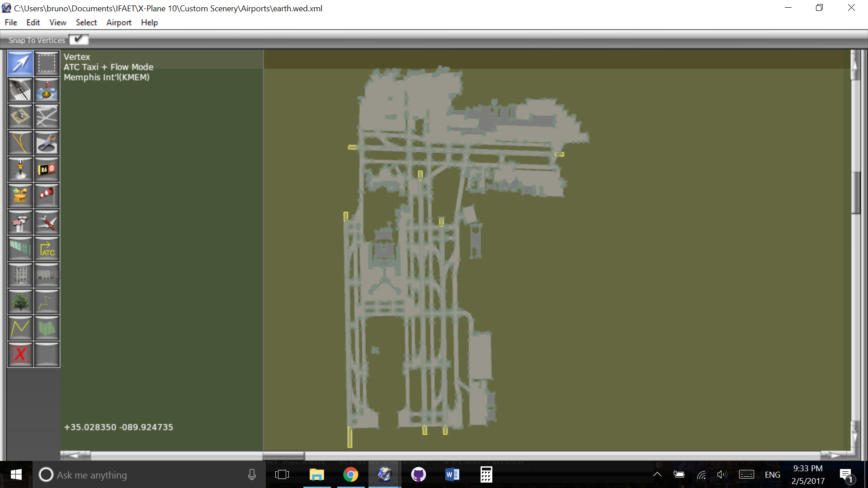Pick the Sealane buoy tool
This screenshot has width=868, height=488.
coord(47,90)
